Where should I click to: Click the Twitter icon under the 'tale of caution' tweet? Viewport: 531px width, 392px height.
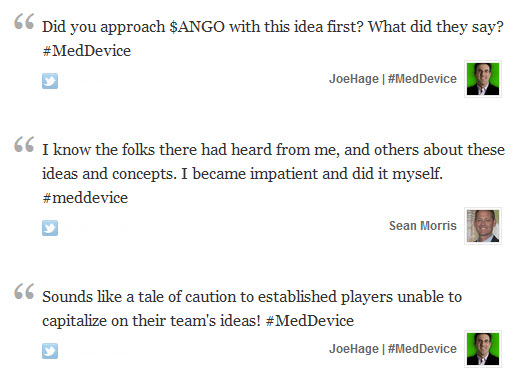point(50,351)
